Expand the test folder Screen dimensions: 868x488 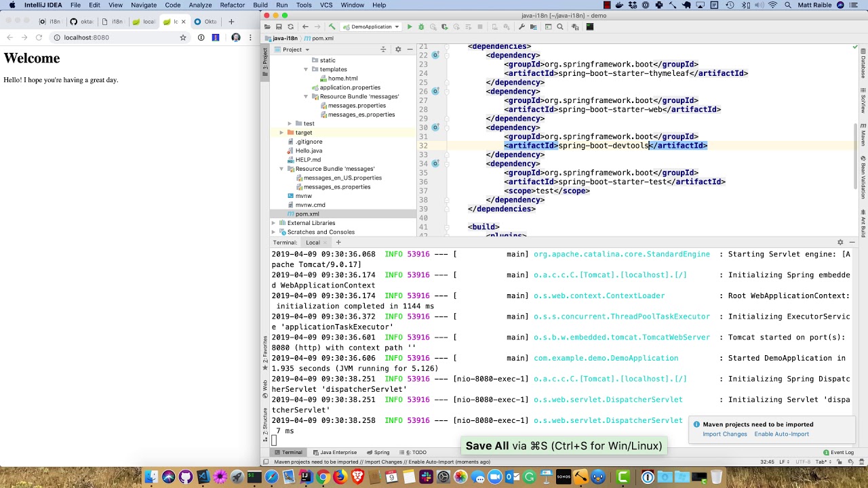click(290, 123)
